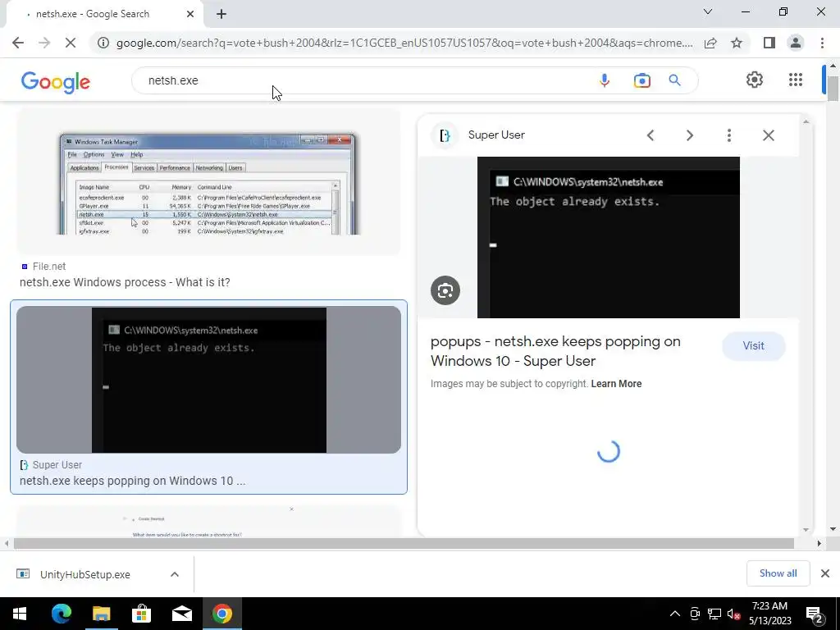The width and height of the screenshot is (840, 630).
Task: Go to Google logo homepage
Action: point(56,81)
